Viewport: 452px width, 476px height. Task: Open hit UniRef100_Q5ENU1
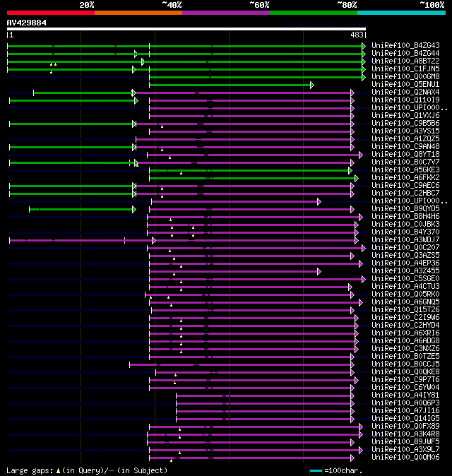click(405, 84)
